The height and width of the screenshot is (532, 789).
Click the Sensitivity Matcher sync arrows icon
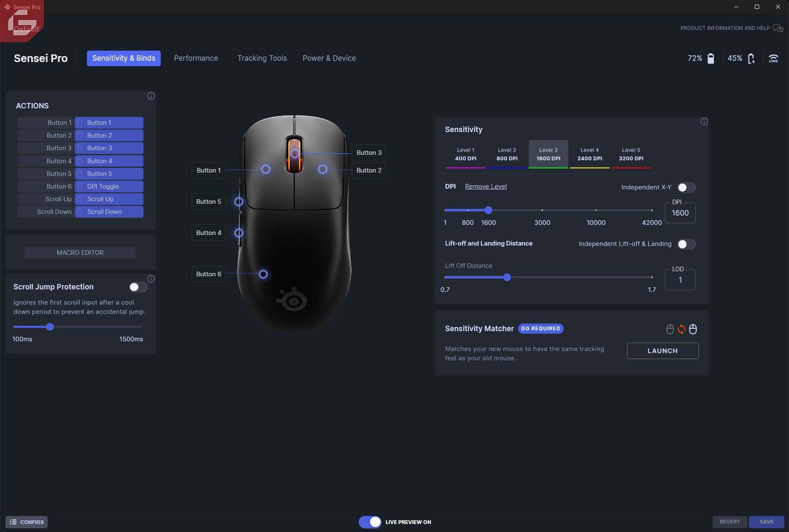click(681, 329)
